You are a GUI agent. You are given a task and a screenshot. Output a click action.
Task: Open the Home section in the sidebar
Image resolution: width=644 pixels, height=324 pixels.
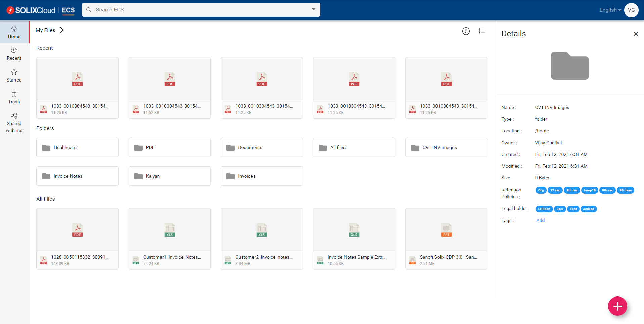(14, 32)
